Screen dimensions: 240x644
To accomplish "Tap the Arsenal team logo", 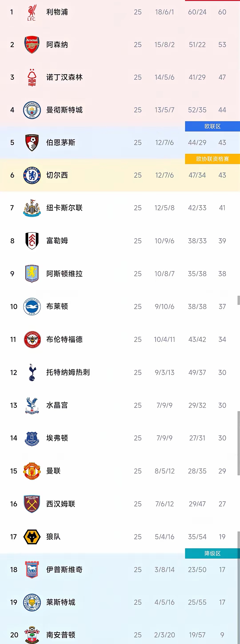I will click(x=32, y=45).
